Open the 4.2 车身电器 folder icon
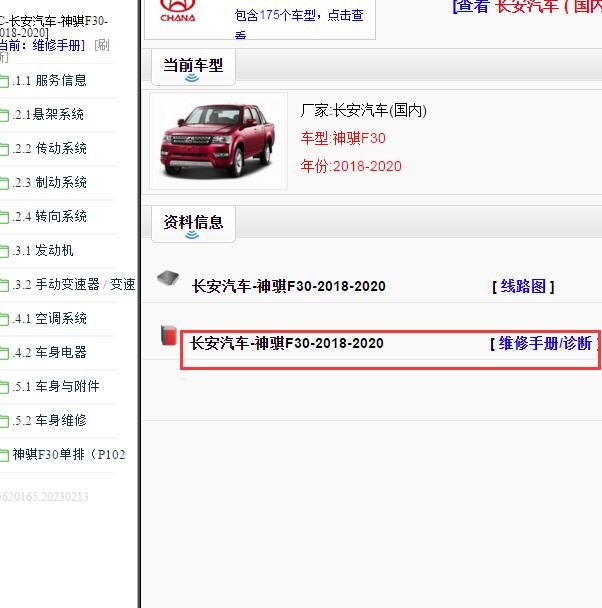The height and width of the screenshot is (608, 602). coord(4,354)
